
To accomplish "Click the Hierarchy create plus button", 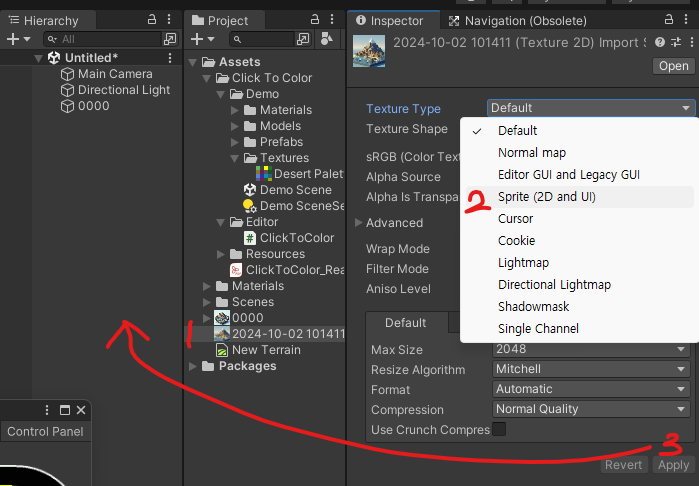I will 13,39.
